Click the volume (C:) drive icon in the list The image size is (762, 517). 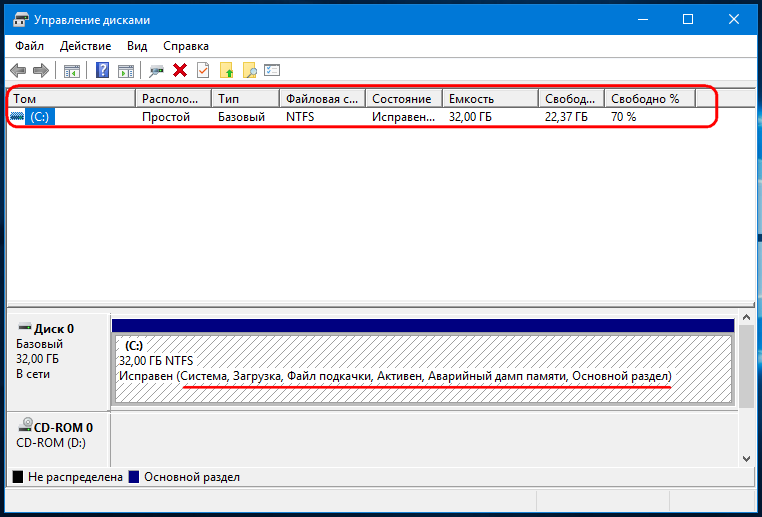[x=17, y=117]
